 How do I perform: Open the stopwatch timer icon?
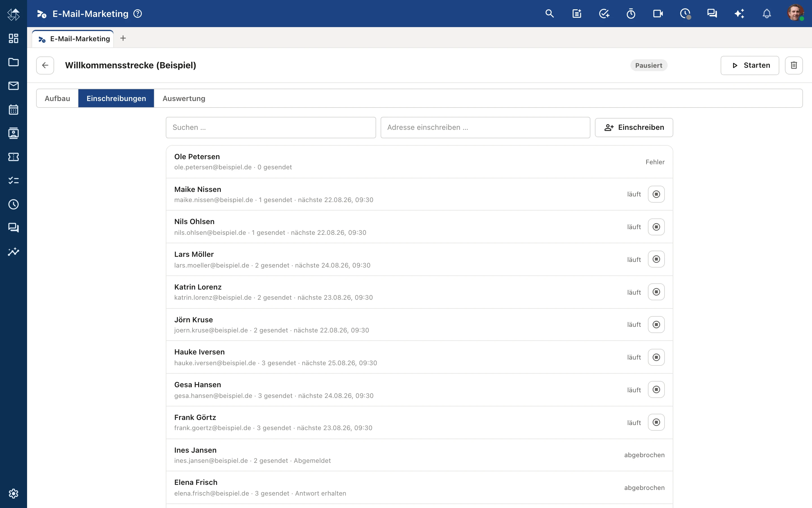point(631,14)
